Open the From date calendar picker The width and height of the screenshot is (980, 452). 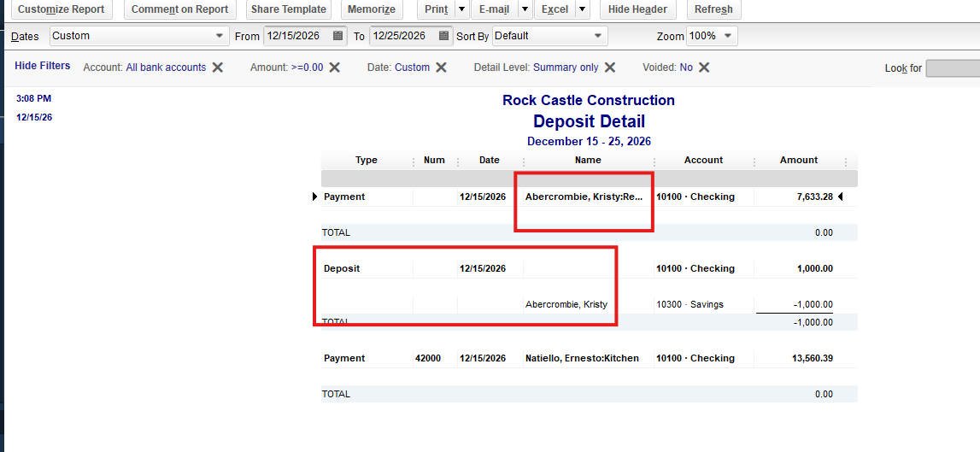(x=338, y=36)
